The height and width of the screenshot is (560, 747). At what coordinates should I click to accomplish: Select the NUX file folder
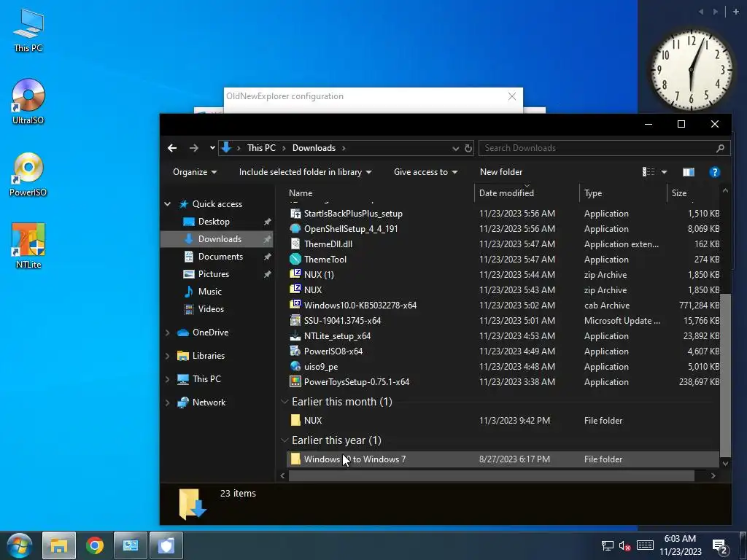point(312,421)
